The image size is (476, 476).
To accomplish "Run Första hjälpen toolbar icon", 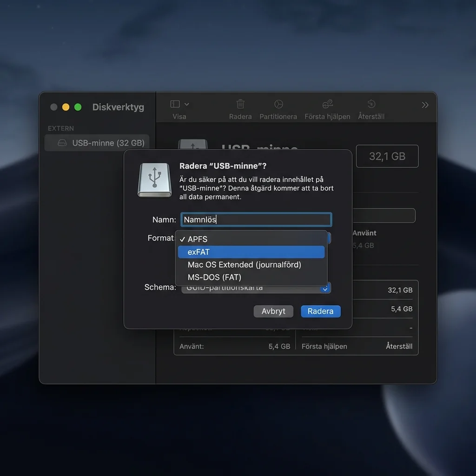I will pyautogui.click(x=328, y=104).
